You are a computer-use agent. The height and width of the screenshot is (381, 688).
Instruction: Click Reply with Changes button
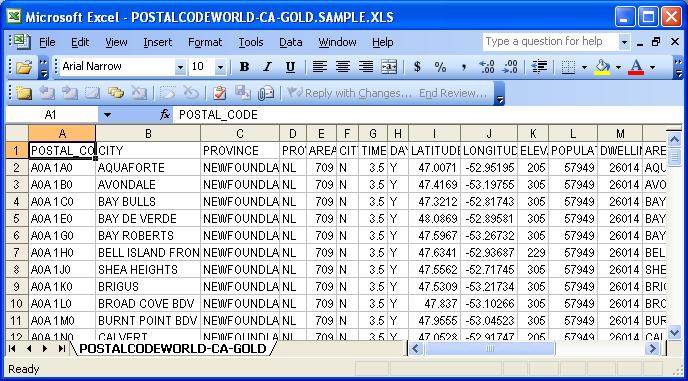349,93
